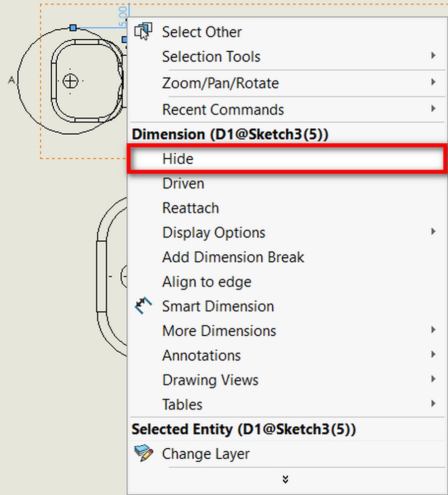The width and height of the screenshot is (448, 495).
Task: Hide the selected dimension
Action: pos(287,159)
